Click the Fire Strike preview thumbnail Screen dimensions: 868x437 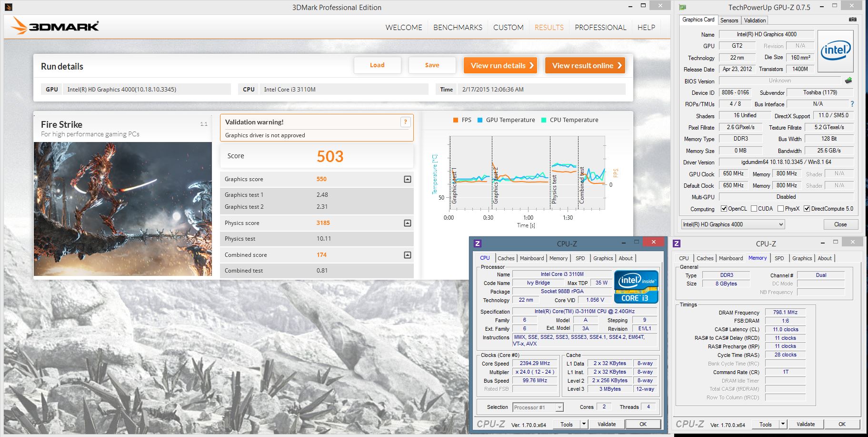coord(123,209)
